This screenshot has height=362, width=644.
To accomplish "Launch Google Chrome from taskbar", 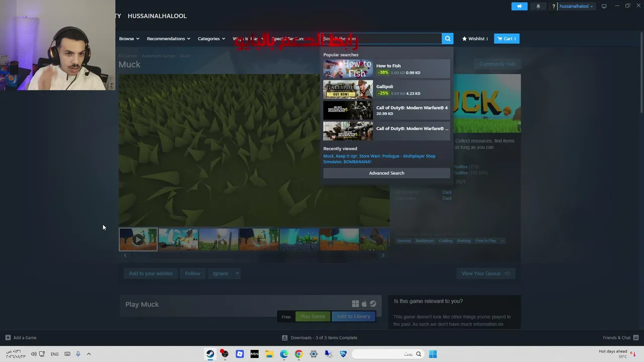I will (x=298, y=354).
